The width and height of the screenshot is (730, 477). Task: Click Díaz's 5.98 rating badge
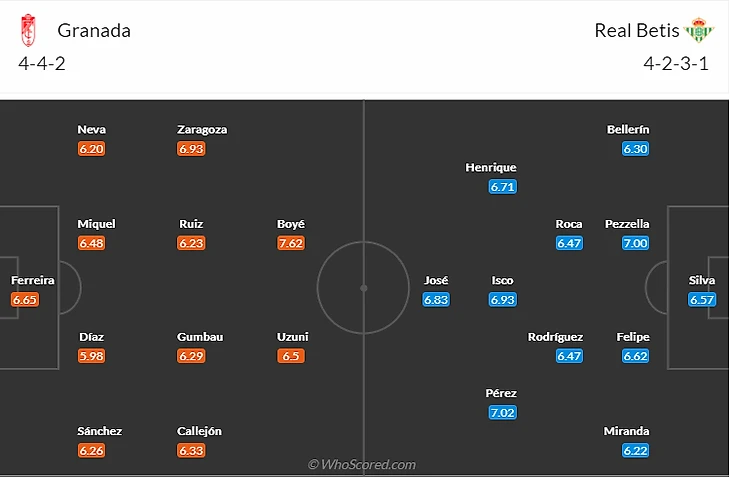pyautogui.click(x=92, y=356)
